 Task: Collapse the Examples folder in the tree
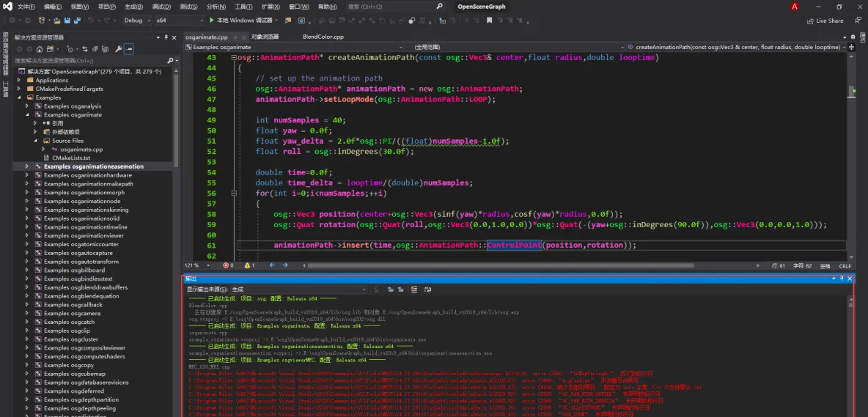[x=19, y=97]
